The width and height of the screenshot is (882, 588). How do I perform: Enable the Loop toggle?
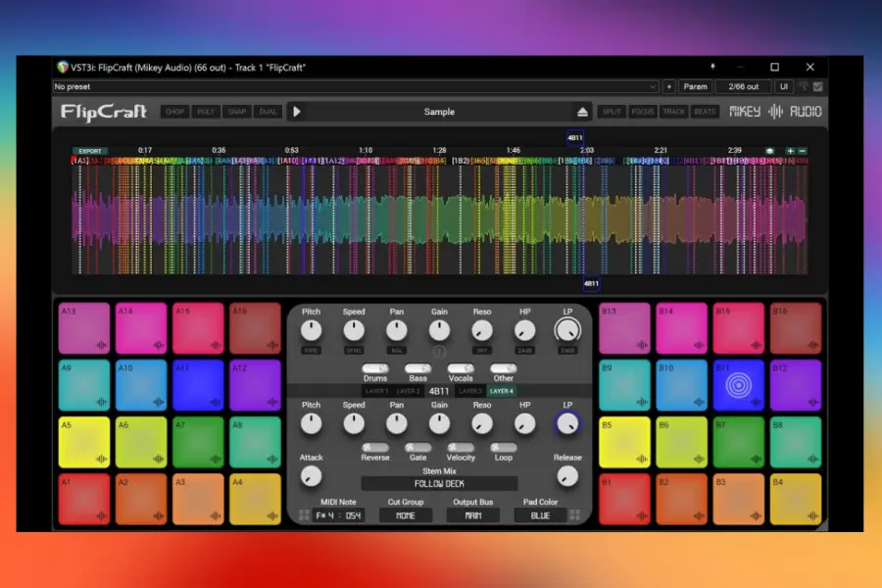click(502, 447)
